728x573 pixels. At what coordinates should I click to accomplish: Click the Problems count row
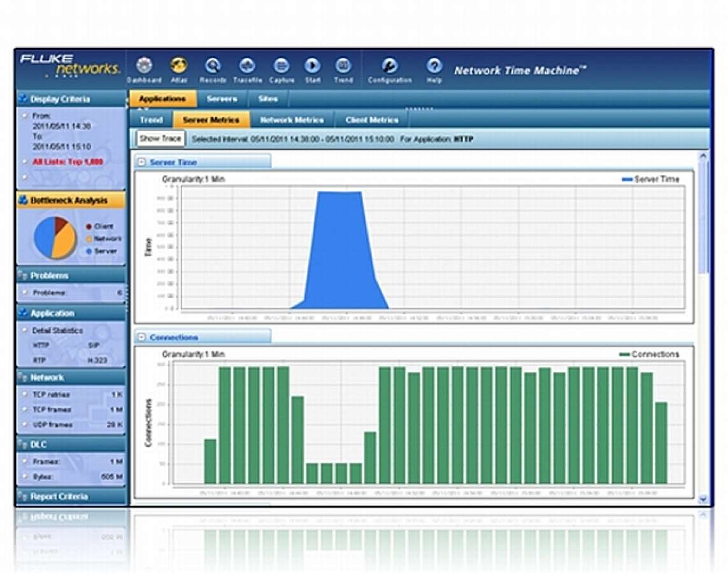[x=73, y=294]
